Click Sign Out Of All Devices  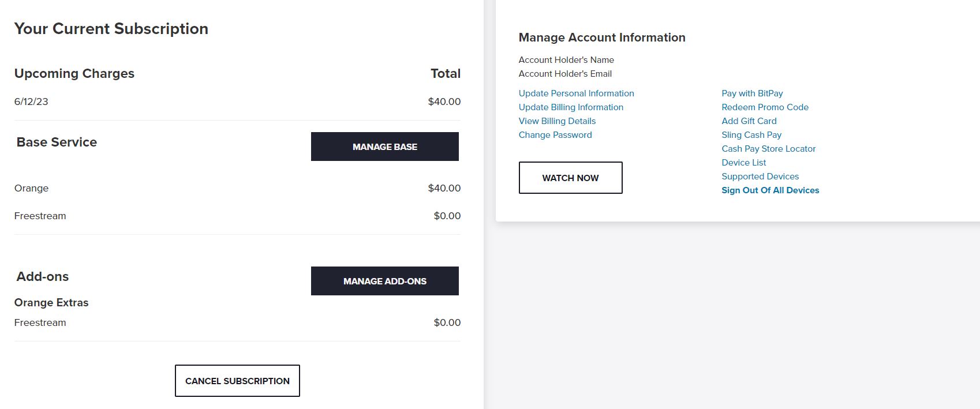point(770,190)
